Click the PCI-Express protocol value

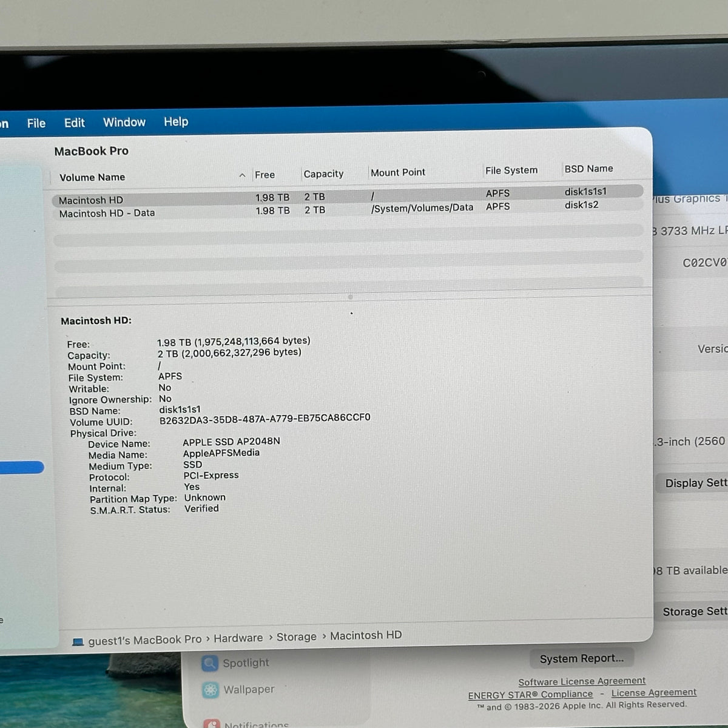(x=211, y=476)
